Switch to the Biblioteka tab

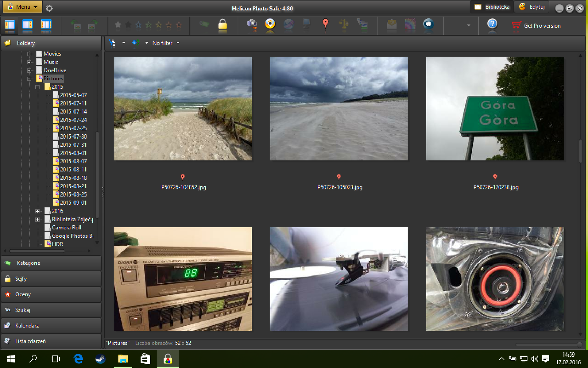492,7
